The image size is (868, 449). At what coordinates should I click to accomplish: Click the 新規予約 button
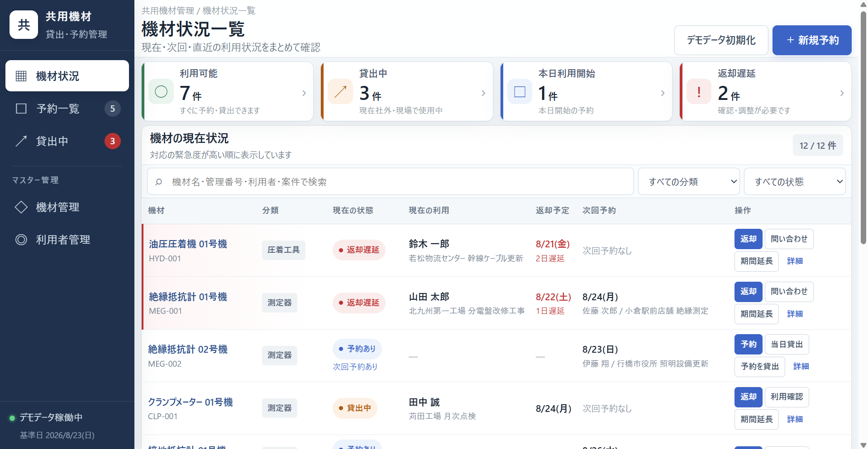[x=812, y=40]
